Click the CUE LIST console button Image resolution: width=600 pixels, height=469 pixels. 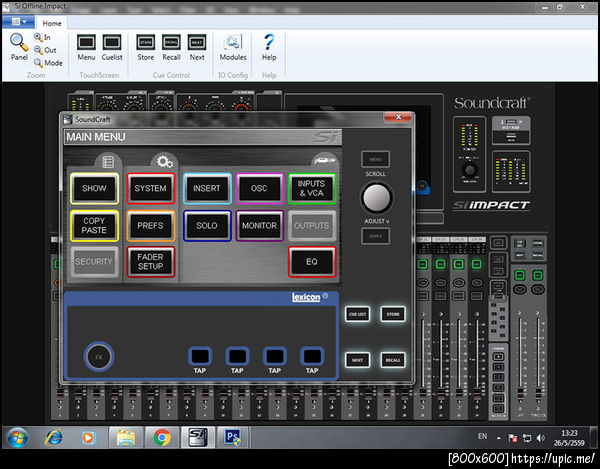click(357, 314)
